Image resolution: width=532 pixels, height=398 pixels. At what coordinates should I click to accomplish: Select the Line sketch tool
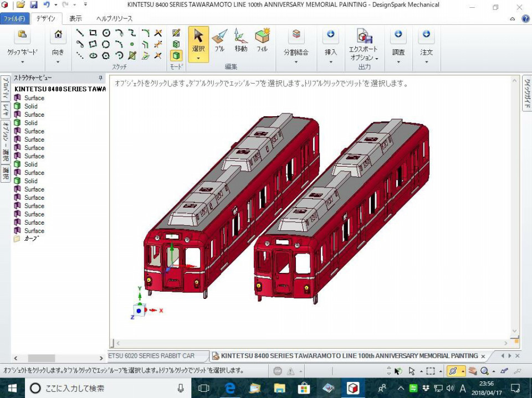click(80, 33)
